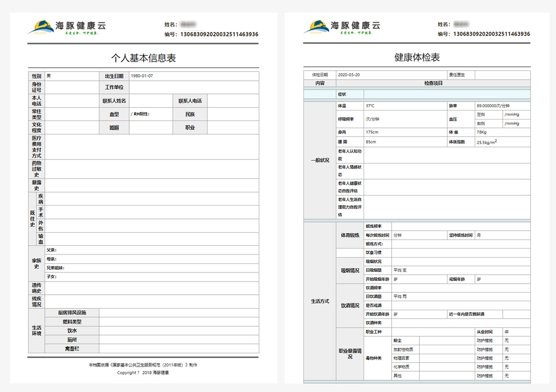
Task: Click the '兄弟姐妹:' row in 家族史
Action: pyautogui.click(x=152, y=268)
